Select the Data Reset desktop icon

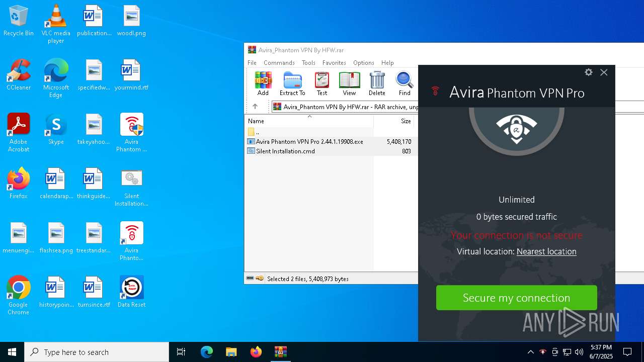click(131, 292)
